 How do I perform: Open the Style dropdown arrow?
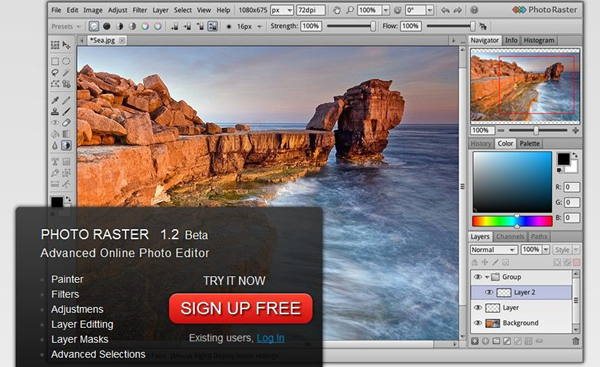point(576,250)
